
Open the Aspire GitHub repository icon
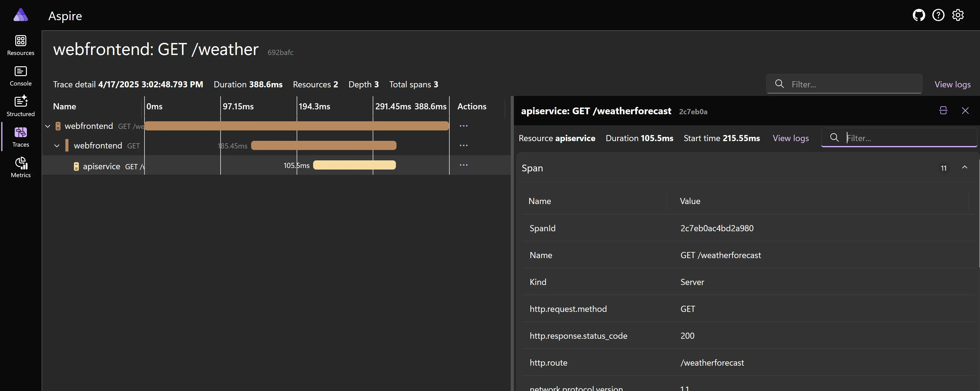918,15
